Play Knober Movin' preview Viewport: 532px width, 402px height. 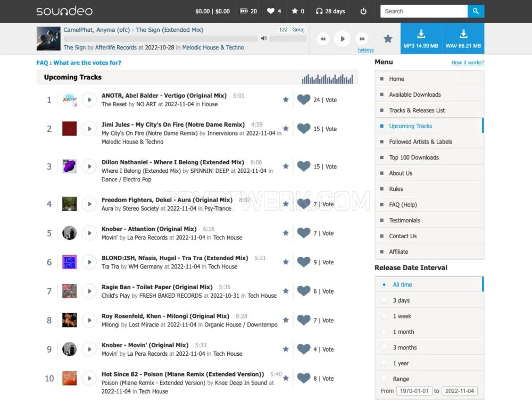click(89, 349)
